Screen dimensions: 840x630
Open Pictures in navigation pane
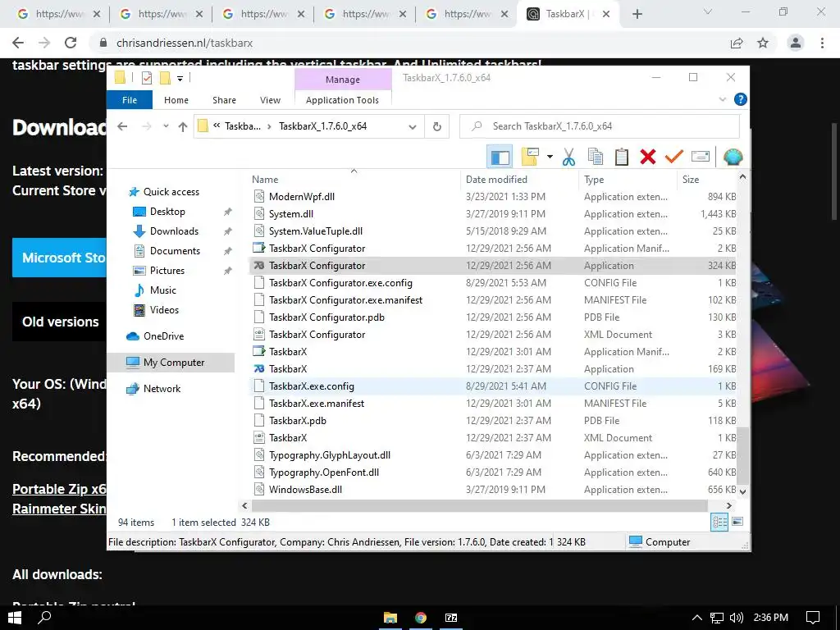tap(167, 271)
